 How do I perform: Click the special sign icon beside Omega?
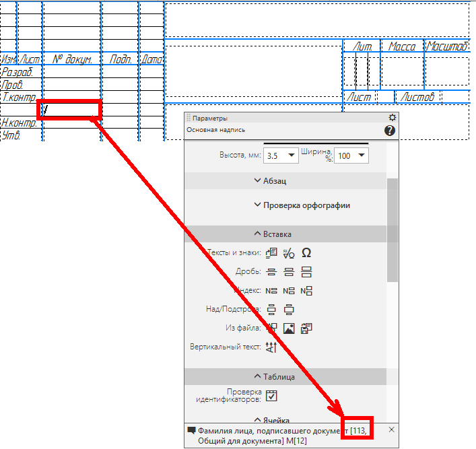click(289, 253)
